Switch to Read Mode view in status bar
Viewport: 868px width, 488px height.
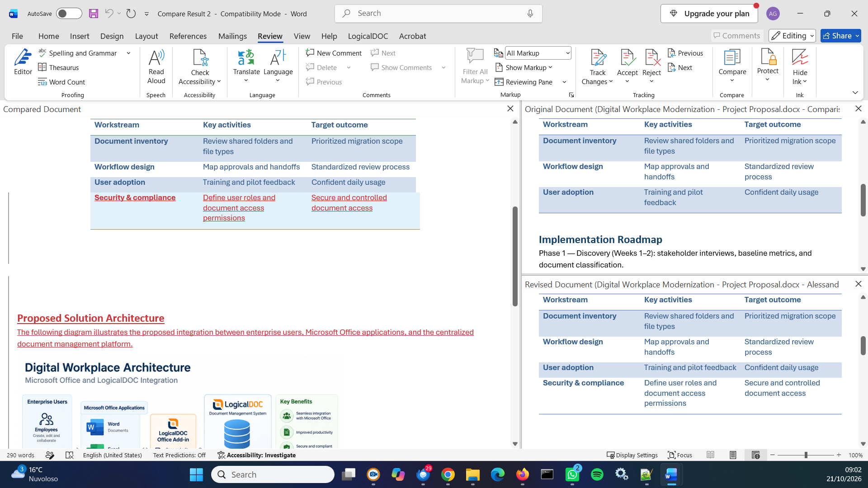click(x=710, y=455)
